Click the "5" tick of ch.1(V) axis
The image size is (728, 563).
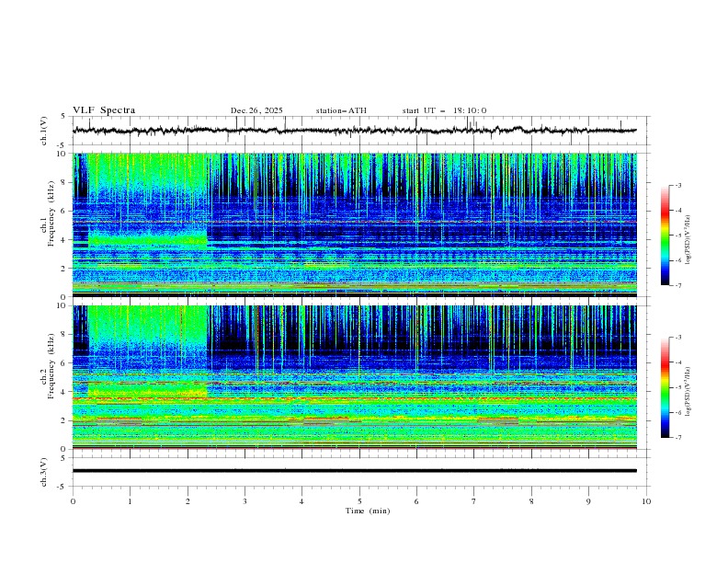pos(63,117)
